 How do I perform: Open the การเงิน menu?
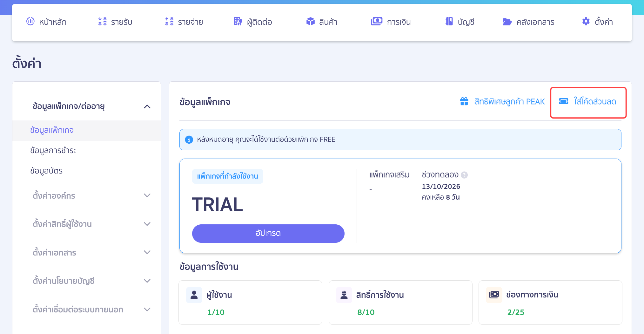[391, 22]
